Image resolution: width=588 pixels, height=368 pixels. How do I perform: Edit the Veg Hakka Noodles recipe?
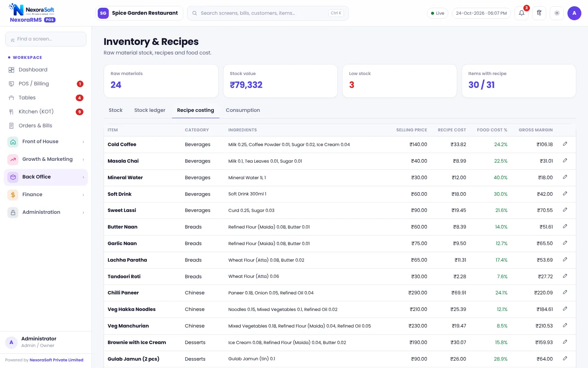565,309
